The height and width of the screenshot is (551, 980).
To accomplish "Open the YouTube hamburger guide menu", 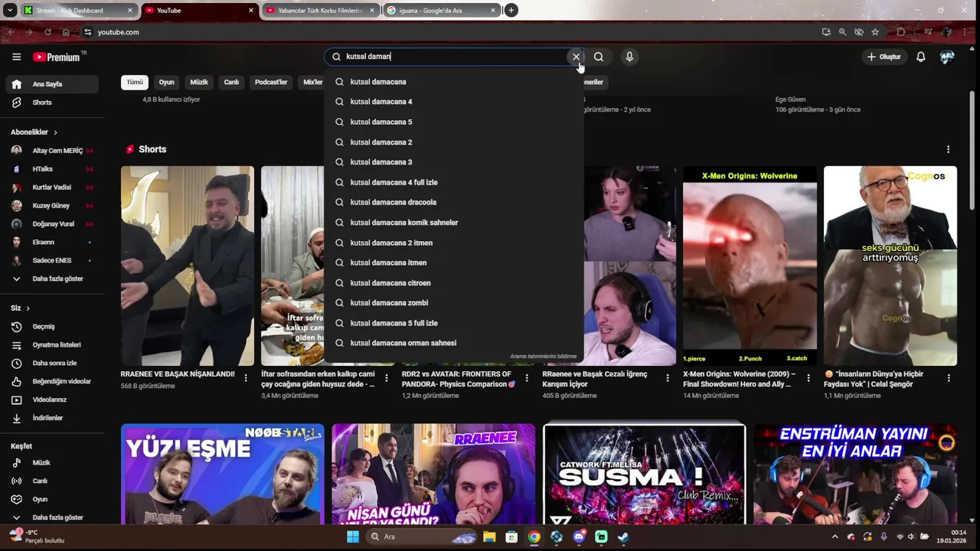I will point(16,57).
